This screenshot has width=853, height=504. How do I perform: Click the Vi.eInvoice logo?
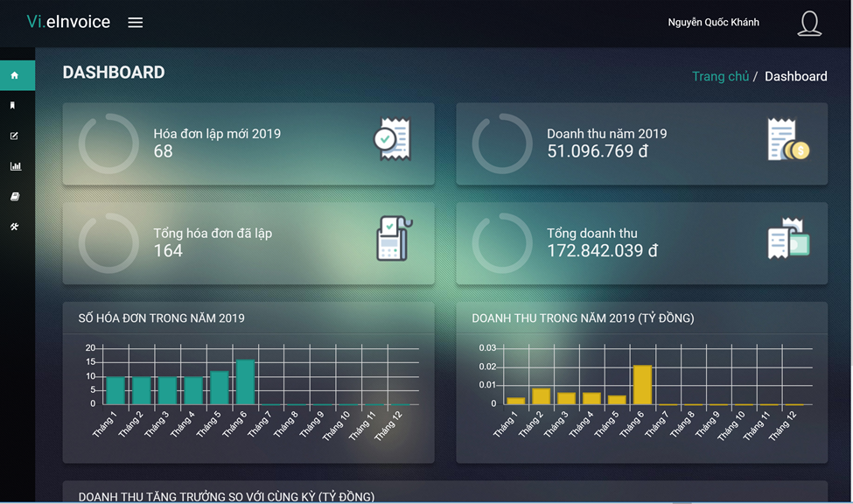(68, 22)
